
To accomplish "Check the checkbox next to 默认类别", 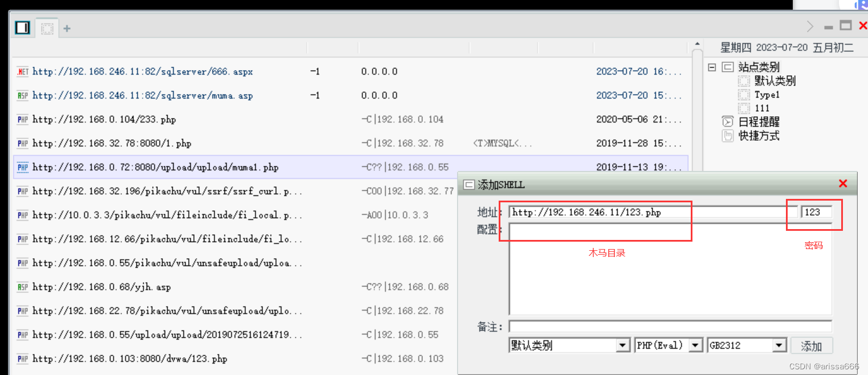I will pyautogui.click(x=744, y=80).
